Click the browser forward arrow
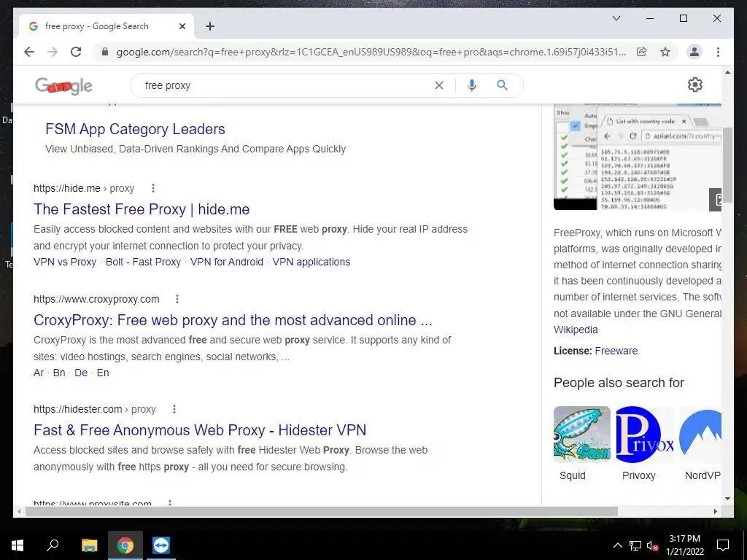 (53, 52)
